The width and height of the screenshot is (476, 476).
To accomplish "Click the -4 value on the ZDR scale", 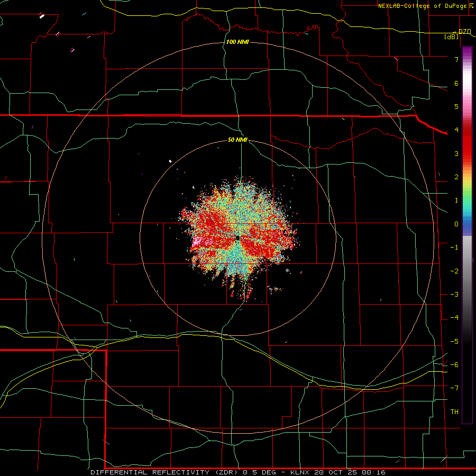I will [x=454, y=318].
